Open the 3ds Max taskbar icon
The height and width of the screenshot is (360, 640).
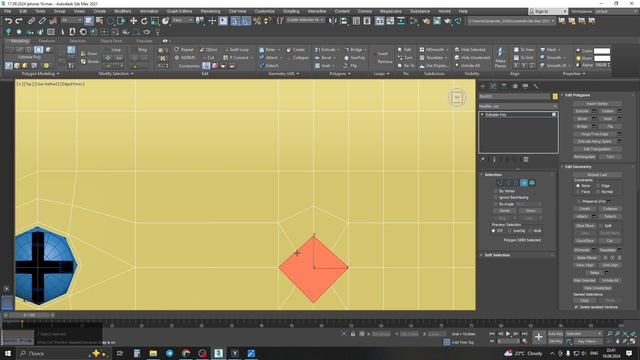tap(218, 353)
